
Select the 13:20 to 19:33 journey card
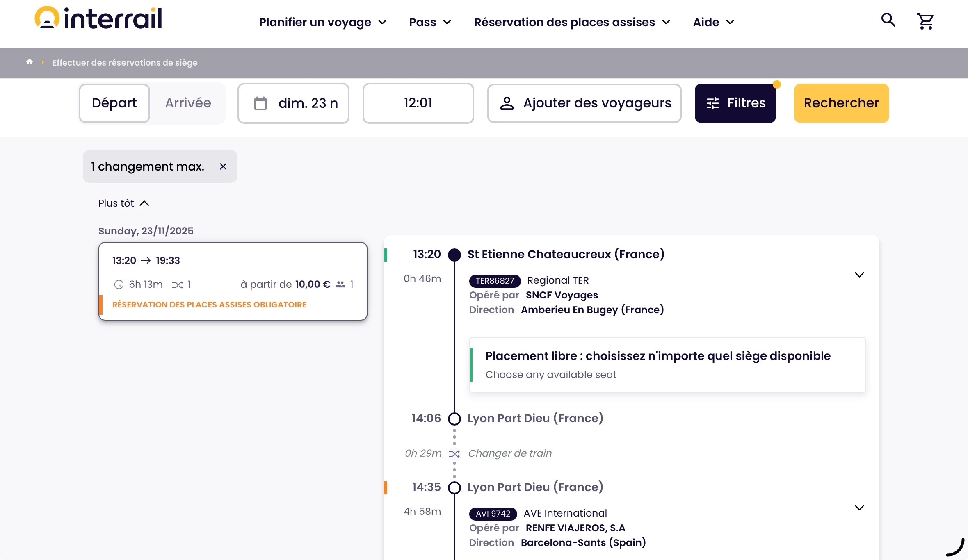tap(233, 281)
